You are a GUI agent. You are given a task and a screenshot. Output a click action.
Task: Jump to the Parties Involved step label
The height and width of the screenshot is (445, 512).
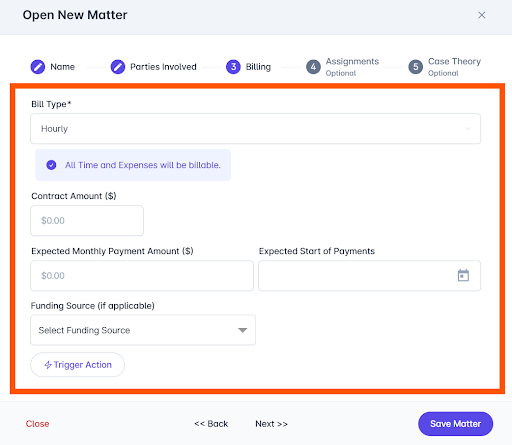[163, 67]
